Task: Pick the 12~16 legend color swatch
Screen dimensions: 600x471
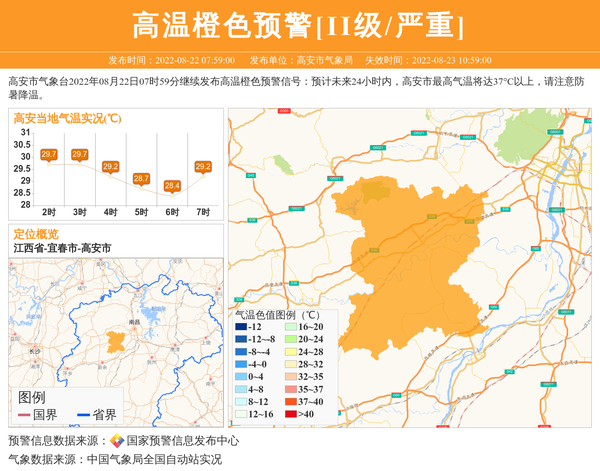Action: click(x=241, y=414)
